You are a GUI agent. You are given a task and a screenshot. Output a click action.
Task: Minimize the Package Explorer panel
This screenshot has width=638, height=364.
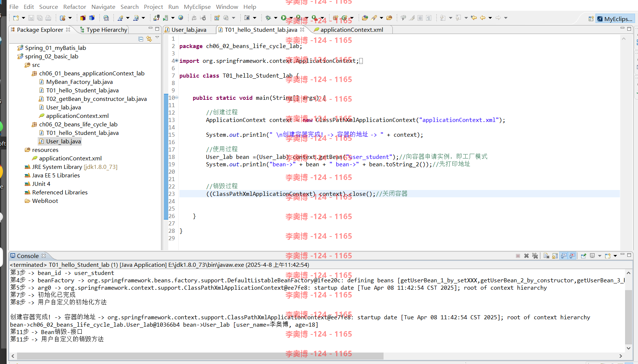click(151, 28)
